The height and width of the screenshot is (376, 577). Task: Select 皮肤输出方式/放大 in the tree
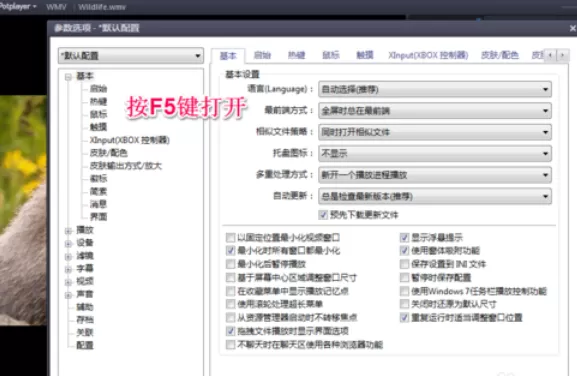point(126,166)
